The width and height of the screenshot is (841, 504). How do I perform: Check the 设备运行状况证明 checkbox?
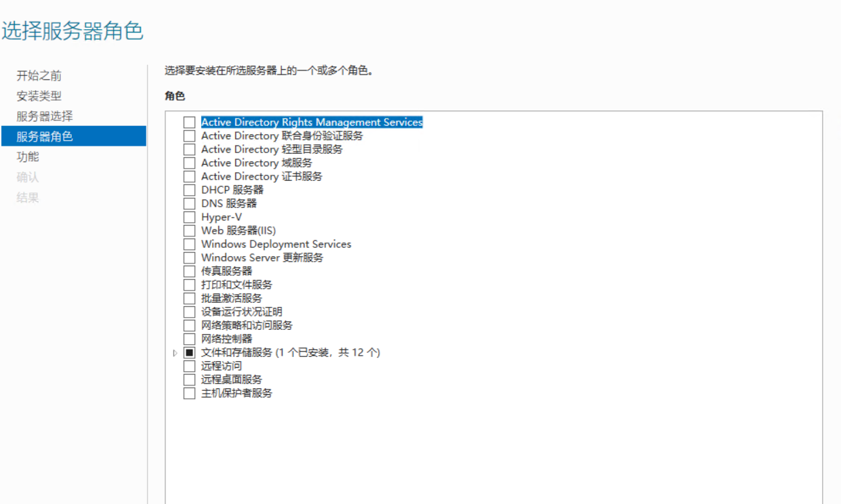click(189, 312)
